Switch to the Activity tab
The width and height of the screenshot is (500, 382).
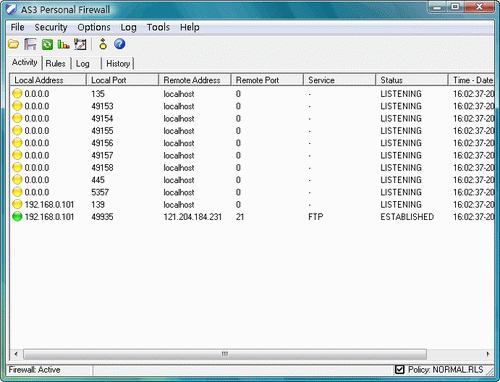[x=25, y=62]
